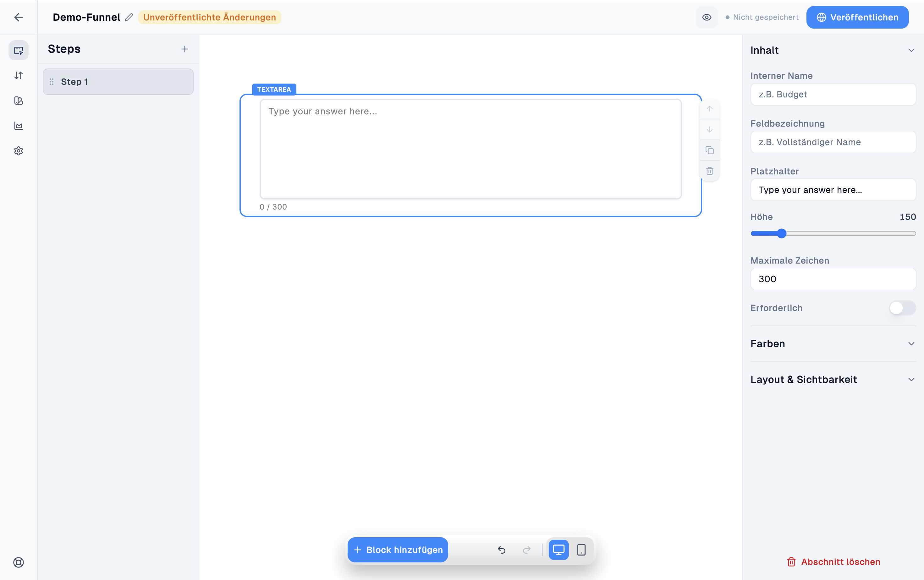Go back with the left arrow
The width and height of the screenshot is (924, 580).
19,17
